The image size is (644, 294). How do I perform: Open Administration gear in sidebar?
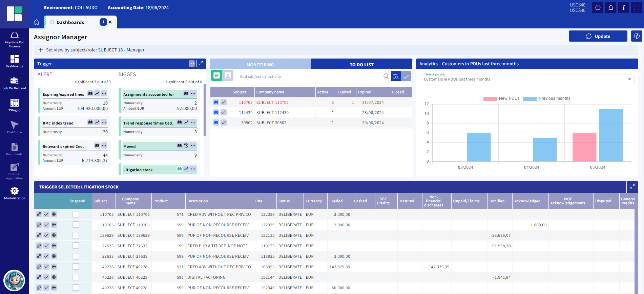pos(14,193)
